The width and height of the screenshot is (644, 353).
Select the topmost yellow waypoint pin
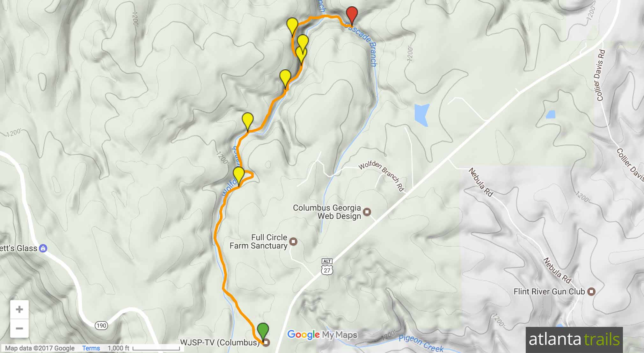click(x=292, y=26)
